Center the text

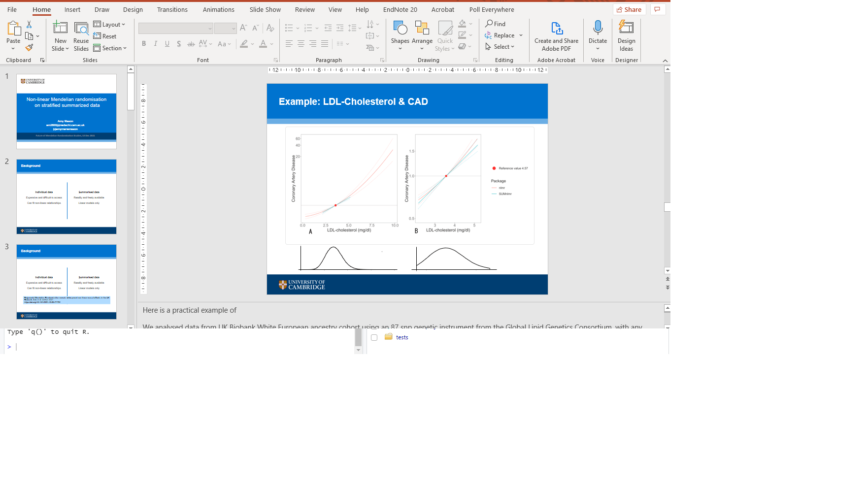coord(301,44)
